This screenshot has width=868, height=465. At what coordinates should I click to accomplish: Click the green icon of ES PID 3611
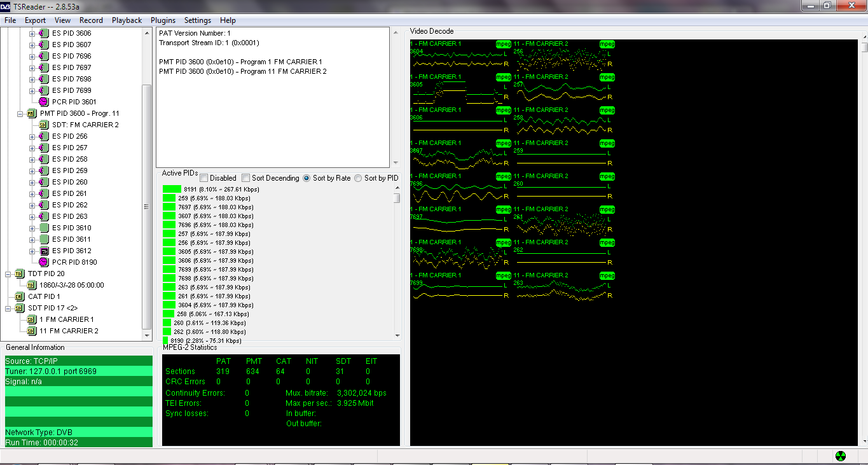point(43,239)
